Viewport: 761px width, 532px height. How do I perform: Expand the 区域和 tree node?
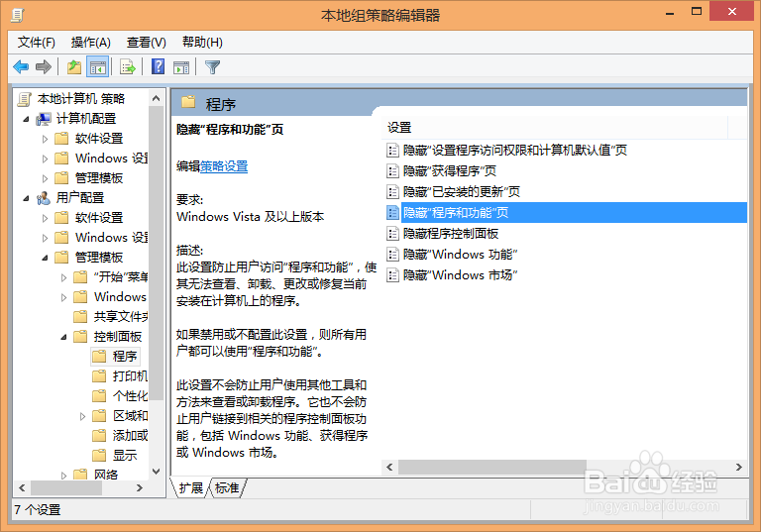[x=82, y=416]
